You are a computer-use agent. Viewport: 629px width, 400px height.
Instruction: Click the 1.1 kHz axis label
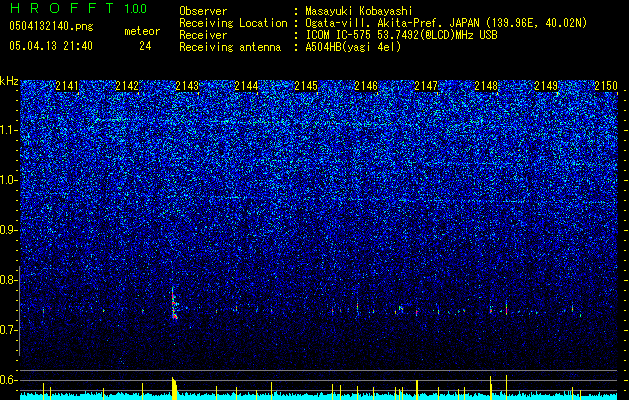(x=9, y=130)
